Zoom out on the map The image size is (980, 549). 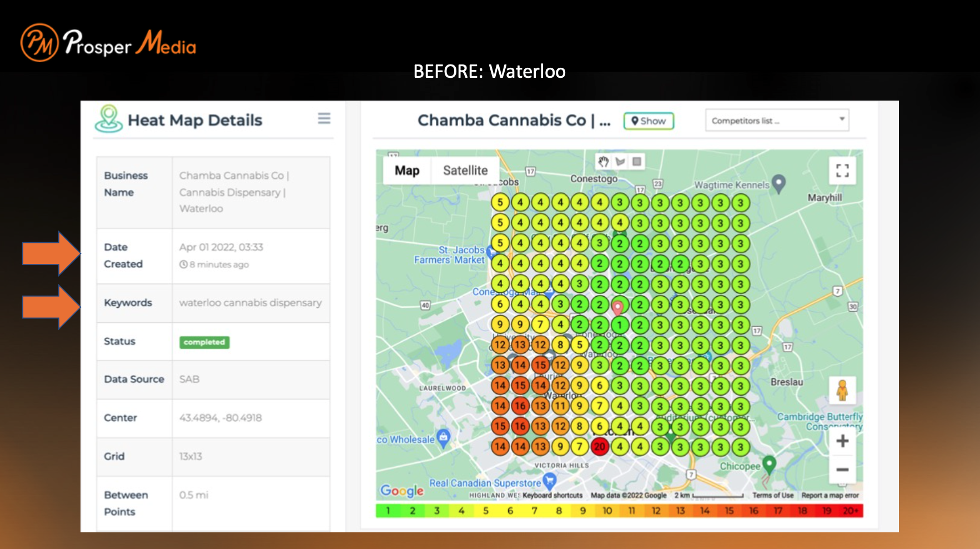842,470
